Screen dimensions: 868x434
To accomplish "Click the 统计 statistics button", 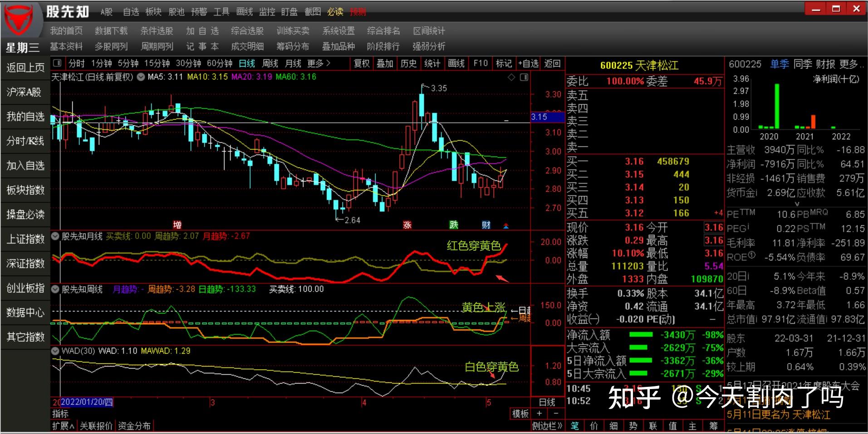I will point(432,63).
